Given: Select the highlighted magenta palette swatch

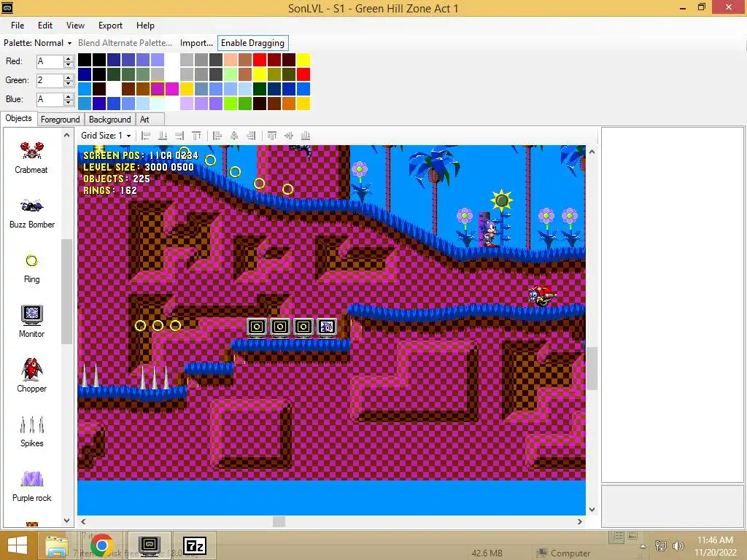Looking at the screenshot, I should (158, 88).
